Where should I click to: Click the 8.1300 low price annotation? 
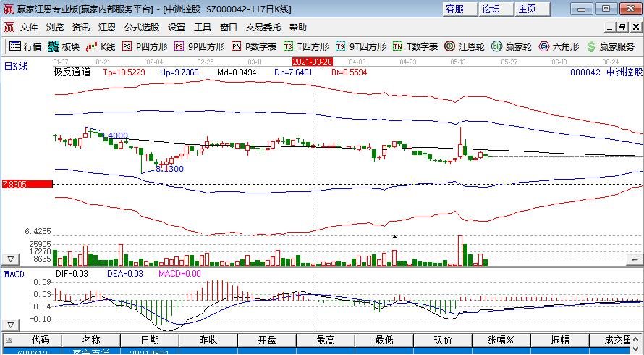(x=169, y=169)
